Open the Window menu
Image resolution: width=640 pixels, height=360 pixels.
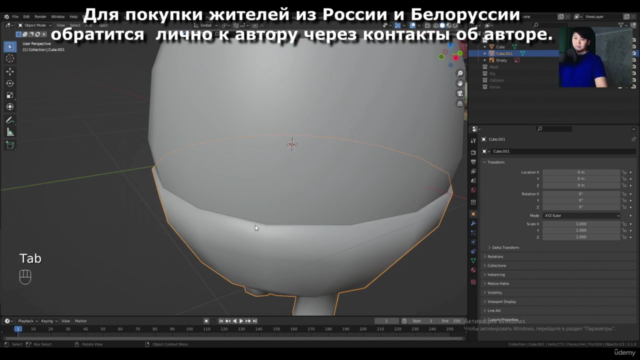[x=58, y=17]
